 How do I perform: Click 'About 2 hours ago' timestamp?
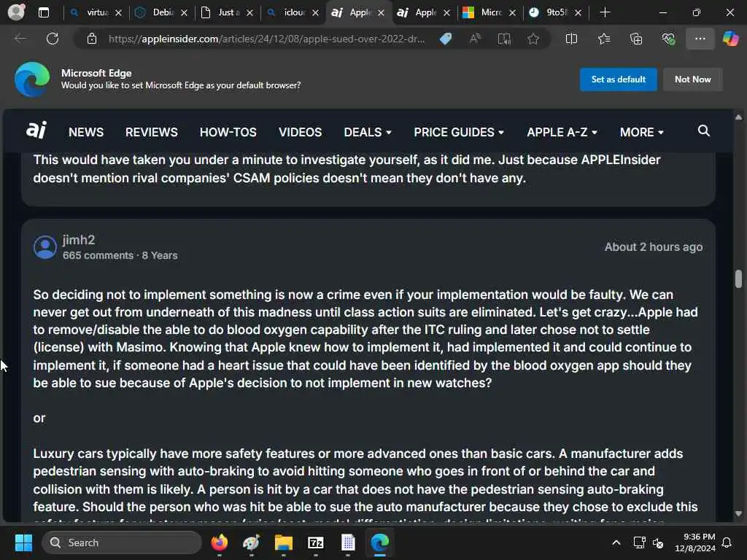[x=653, y=246]
